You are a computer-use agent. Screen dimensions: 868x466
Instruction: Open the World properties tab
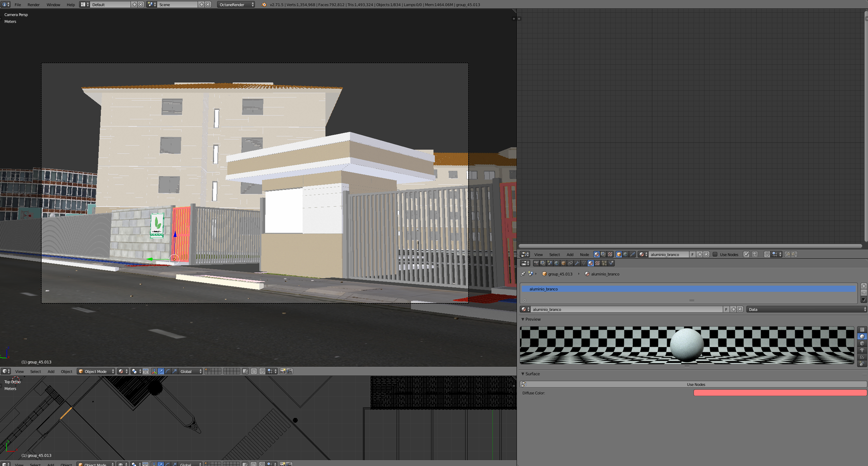pos(557,263)
